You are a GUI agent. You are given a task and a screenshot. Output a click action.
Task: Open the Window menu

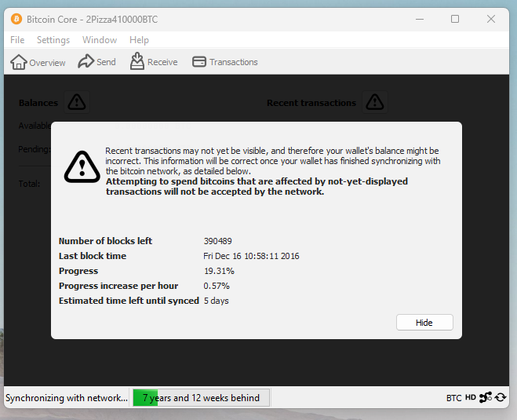click(100, 40)
